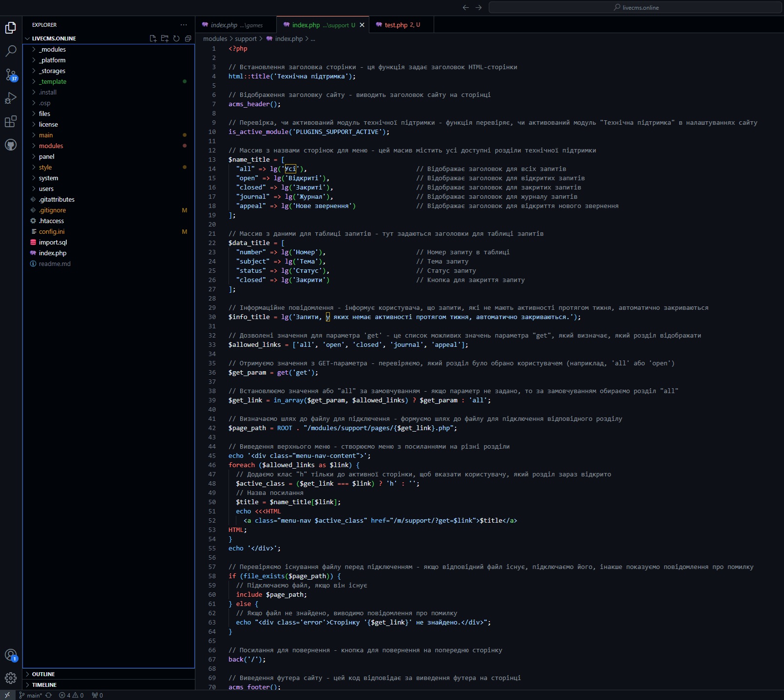Open the Search view in activity bar
Screen dimensions: 784x700
[x=11, y=51]
